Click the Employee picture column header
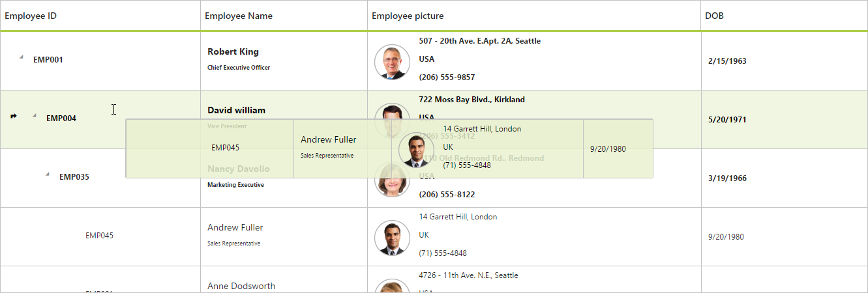Image resolution: width=868 pixels, height=293 pixels. pos(408,16)
